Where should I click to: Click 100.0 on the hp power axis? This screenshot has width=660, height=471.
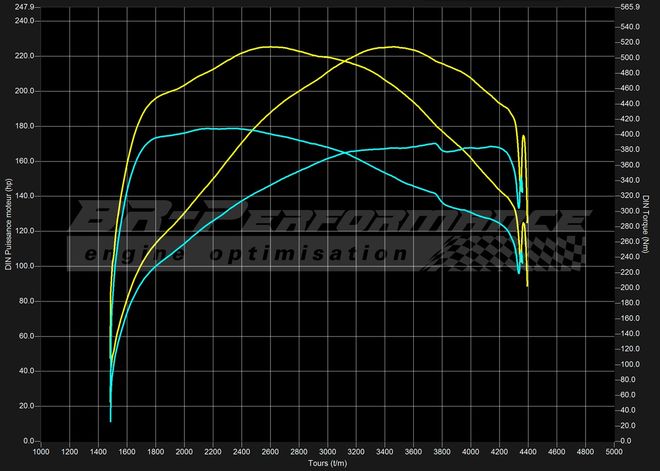click(x=27, y=266)
